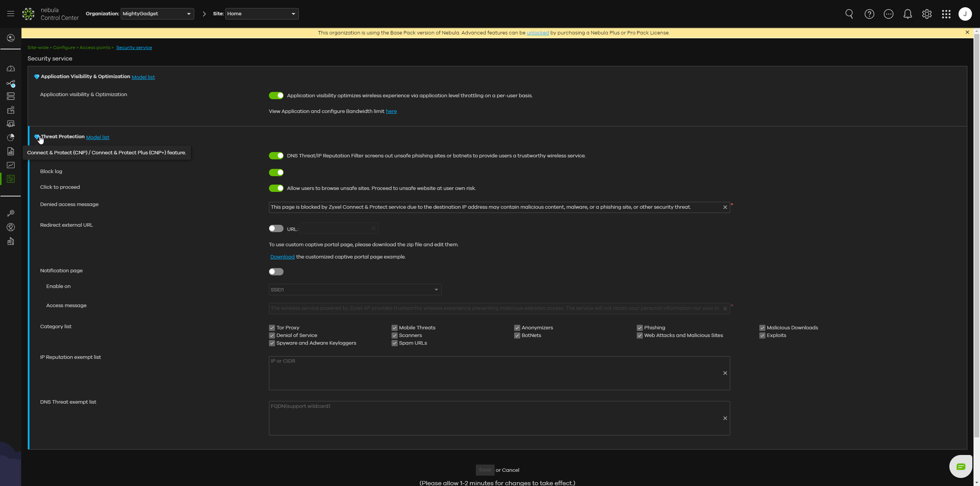
Task: Uncheck the Tor Proxy category checkbox
Action: click(272, 328)
